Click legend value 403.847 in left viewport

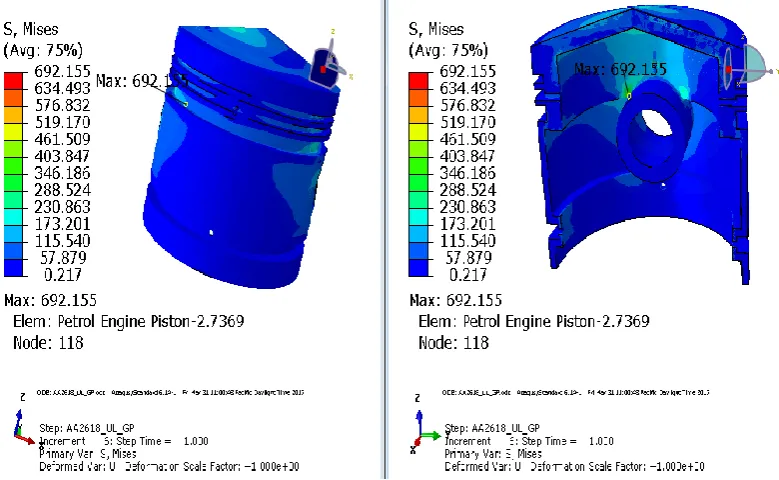click(62, 156)
